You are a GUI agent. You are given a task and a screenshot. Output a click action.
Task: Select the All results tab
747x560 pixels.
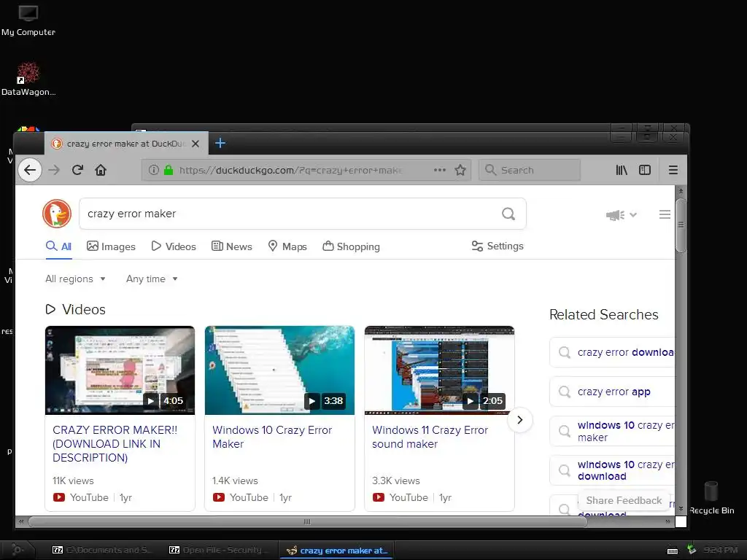[58, 246]
